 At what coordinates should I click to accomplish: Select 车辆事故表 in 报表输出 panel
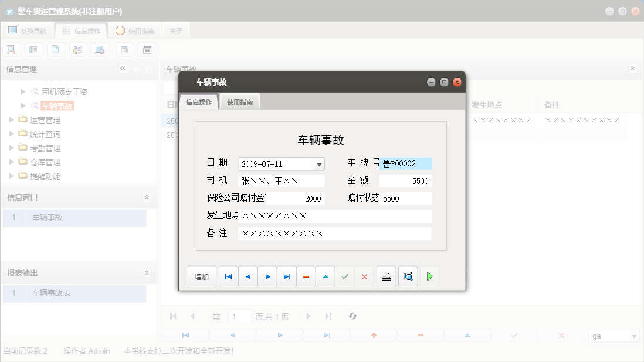[52, 293]
